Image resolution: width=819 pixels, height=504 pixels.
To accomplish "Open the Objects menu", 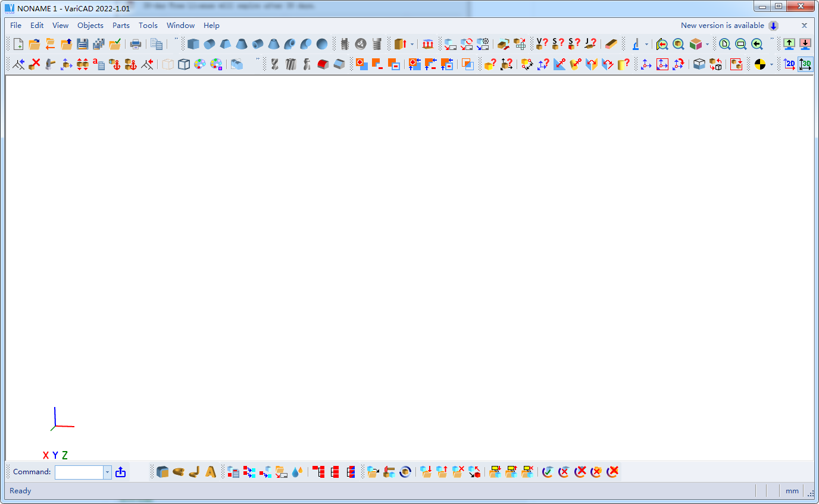I will point(90,26).
